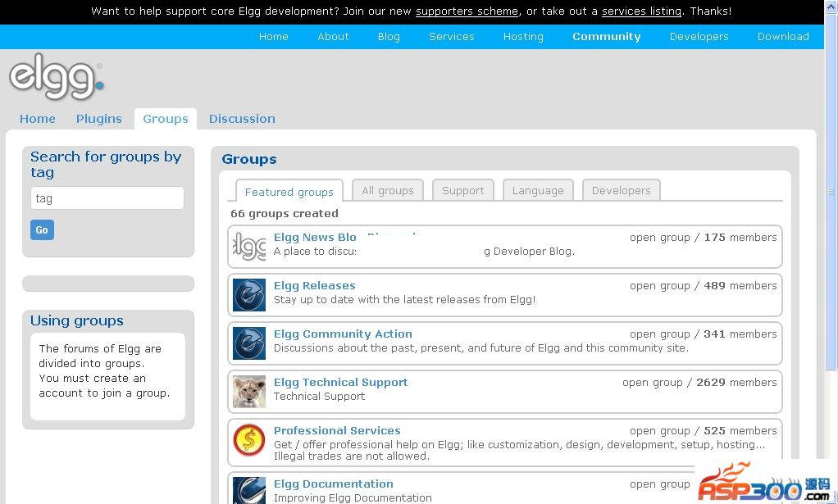Switch to the community Home tab

click(x=38, y=119)
